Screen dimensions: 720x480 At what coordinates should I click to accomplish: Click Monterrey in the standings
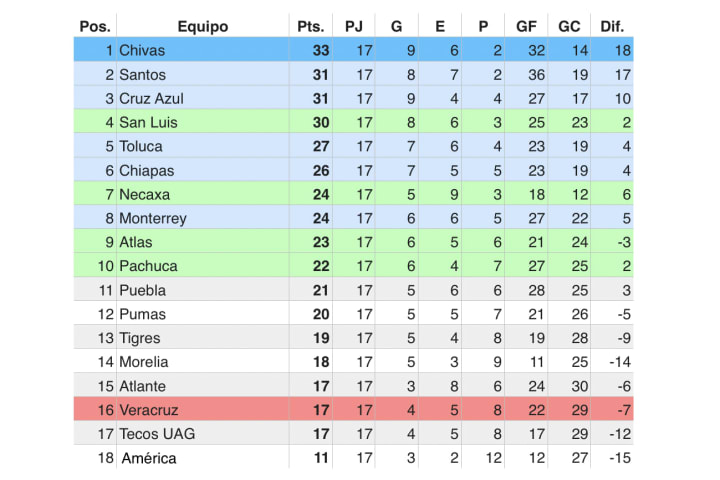click(152, 218)
